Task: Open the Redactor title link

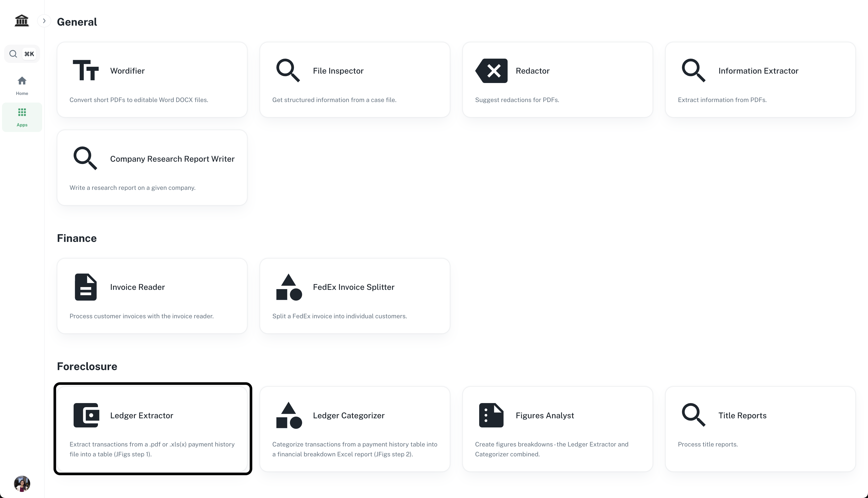Action: point(532,71)
